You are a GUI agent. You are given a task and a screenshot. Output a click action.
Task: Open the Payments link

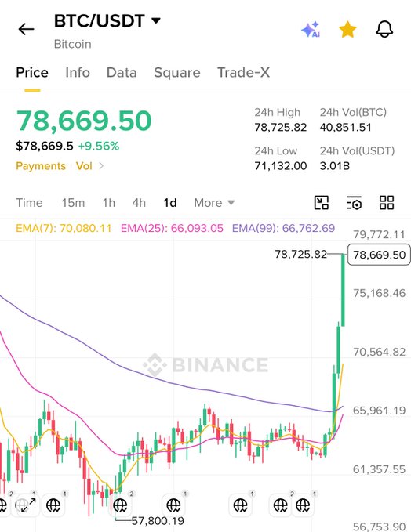(41, 166)
